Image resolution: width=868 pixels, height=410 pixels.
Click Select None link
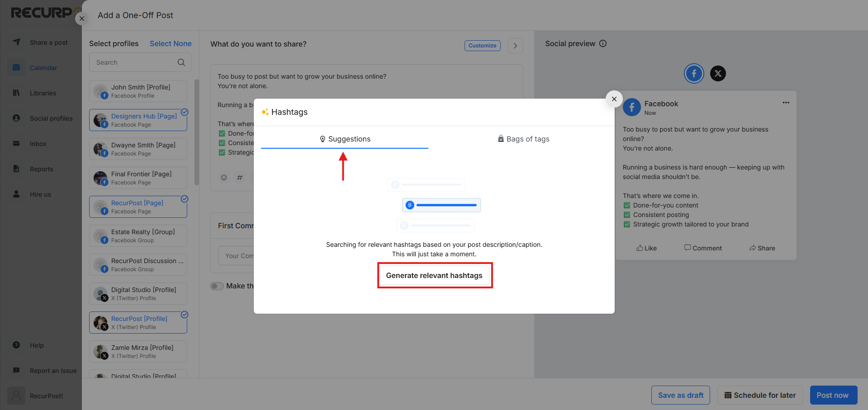[171, 43]
